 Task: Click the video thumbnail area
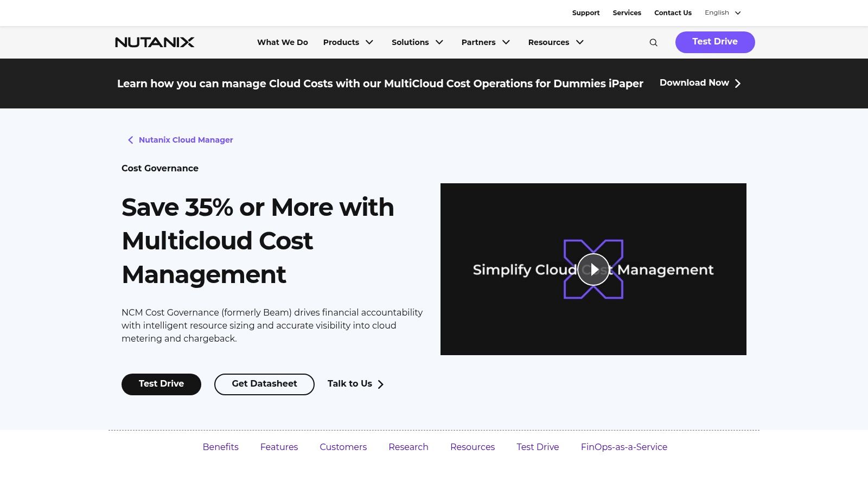pyautogui.click(x=593, y=269)
